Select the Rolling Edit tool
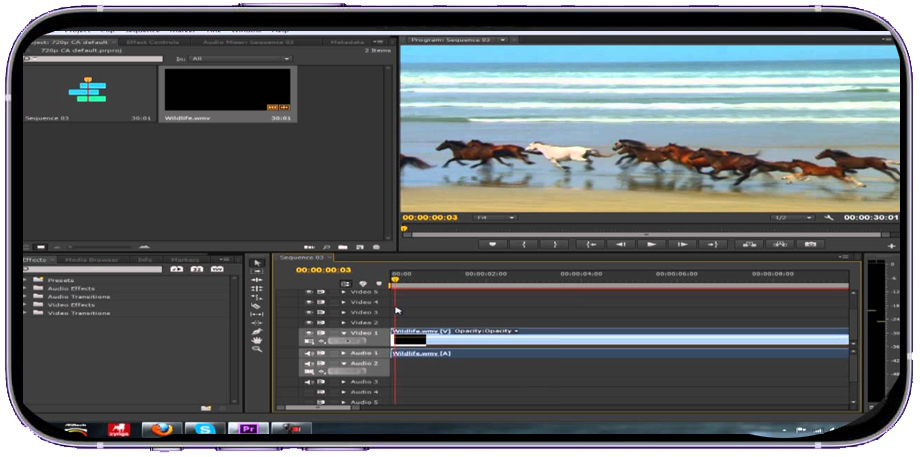Viewport: 920px width, 457px height. tap(256, 289)
